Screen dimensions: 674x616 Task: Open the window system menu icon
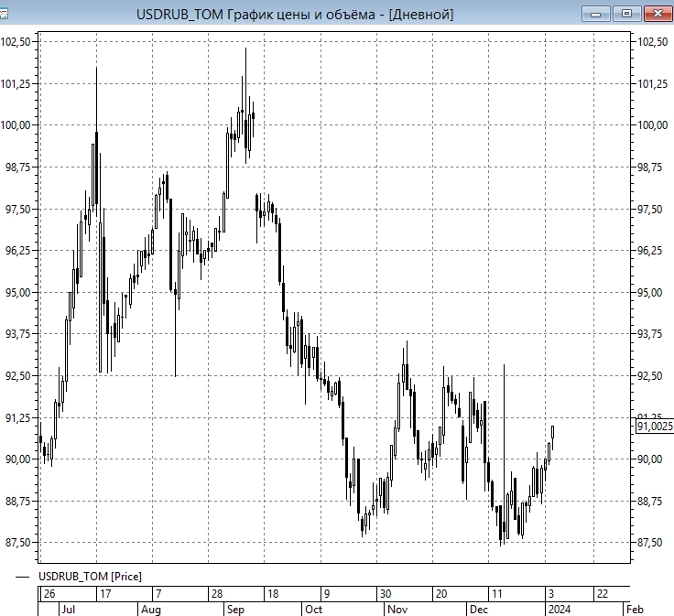[x=3, y=14]
